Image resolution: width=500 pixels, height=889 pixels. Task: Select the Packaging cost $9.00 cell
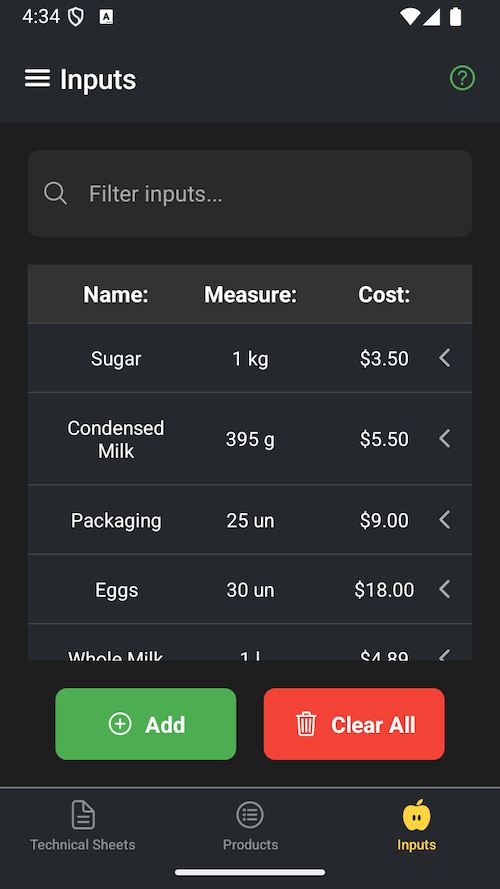[384, 520]
